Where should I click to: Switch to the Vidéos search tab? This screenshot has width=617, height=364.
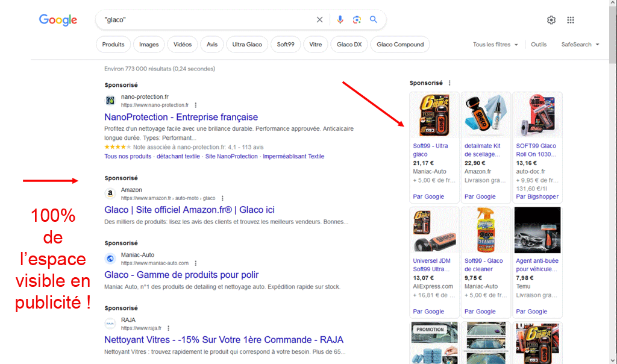tap(182, 44)
